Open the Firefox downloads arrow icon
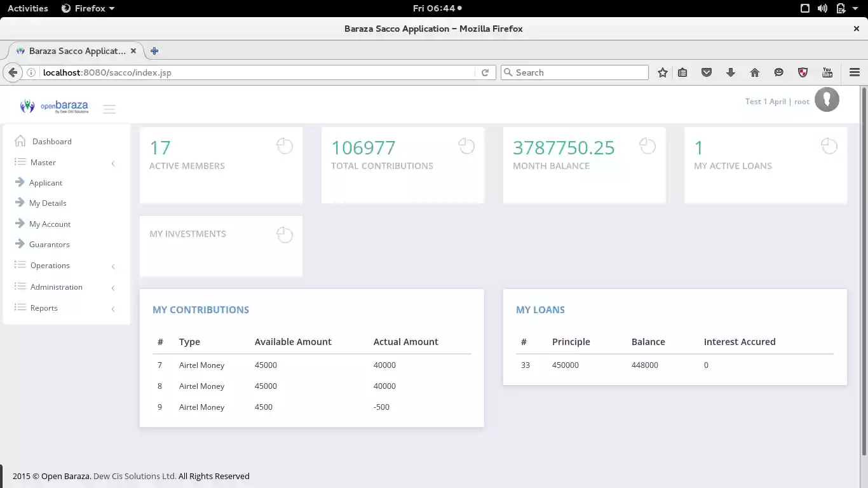868x488 pixels. click(x=731, y=72)
